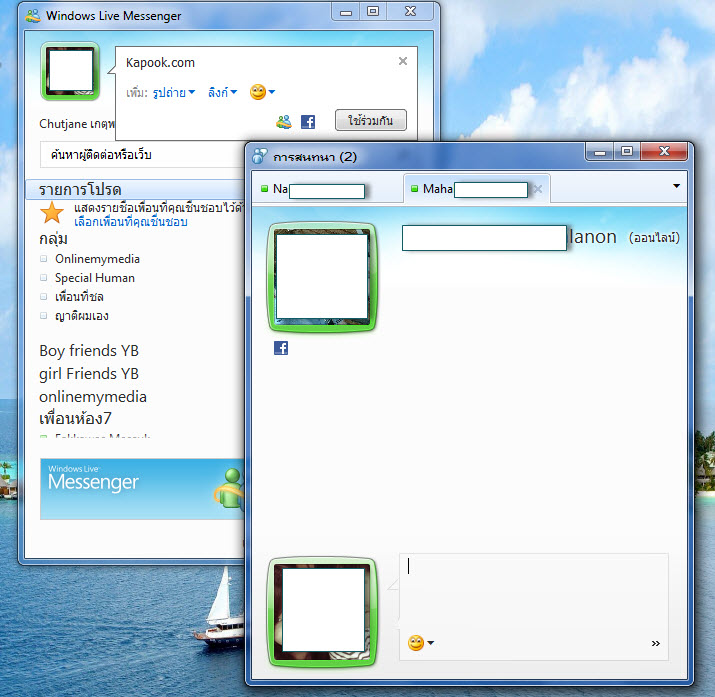Open the ลิงก์ link dropdown
The width and height of the screenshot is (715, 697).
pos(223,93)
